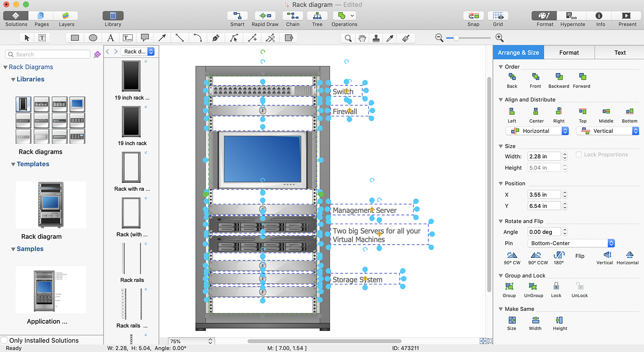Viewport: 644px width, 352px height.
Task: Adjust the zoom slider
Action: click(x=455, y=37)
